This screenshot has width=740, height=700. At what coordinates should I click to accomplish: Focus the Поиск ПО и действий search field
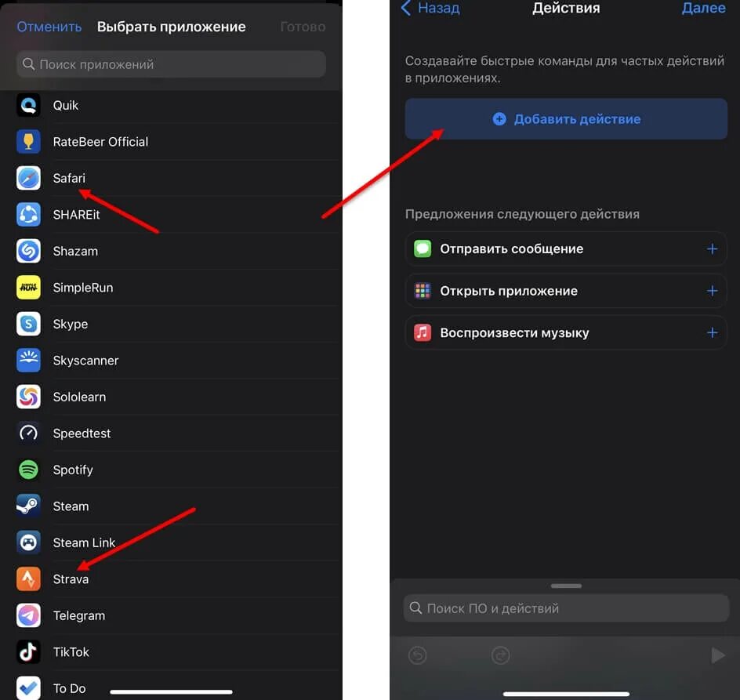point(566,608)
